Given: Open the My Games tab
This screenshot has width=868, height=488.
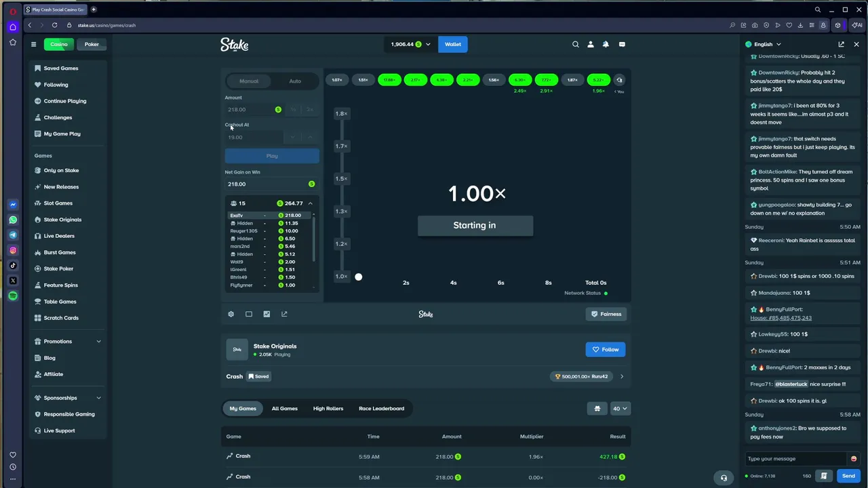Looking at the screenshot, I should click(x=243, y=409).
